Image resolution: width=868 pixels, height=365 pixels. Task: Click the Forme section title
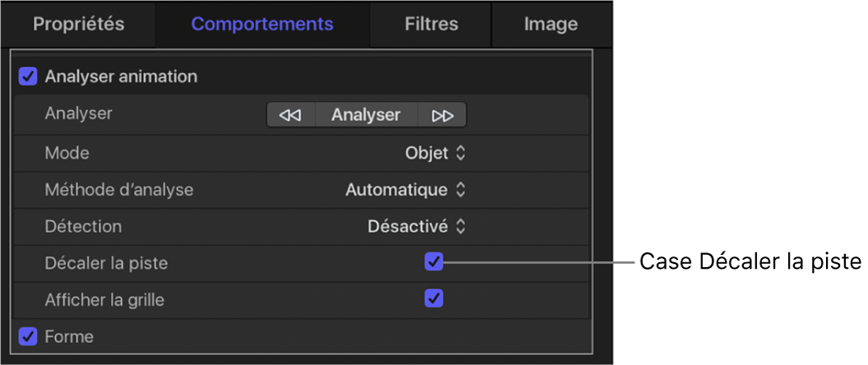pyautogui.click(x=70, y=336)
